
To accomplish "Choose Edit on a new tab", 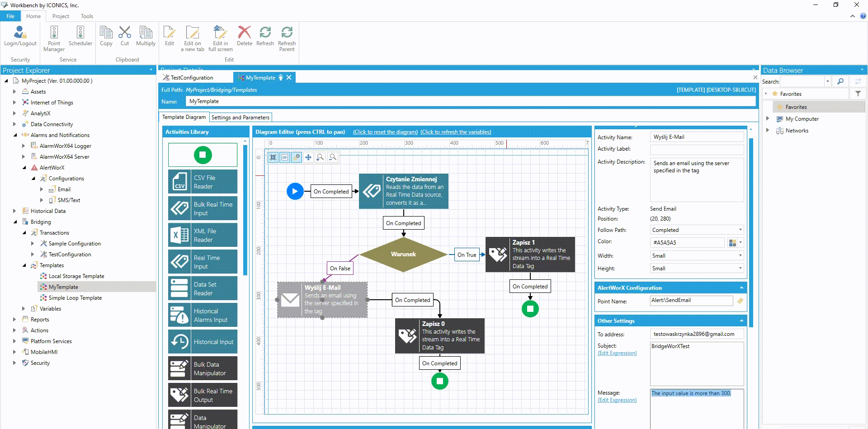I will tap(193, 38).
